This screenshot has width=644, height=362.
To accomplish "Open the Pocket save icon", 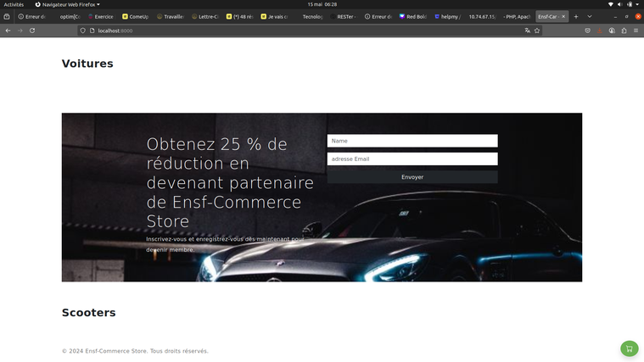I will 588,31.
